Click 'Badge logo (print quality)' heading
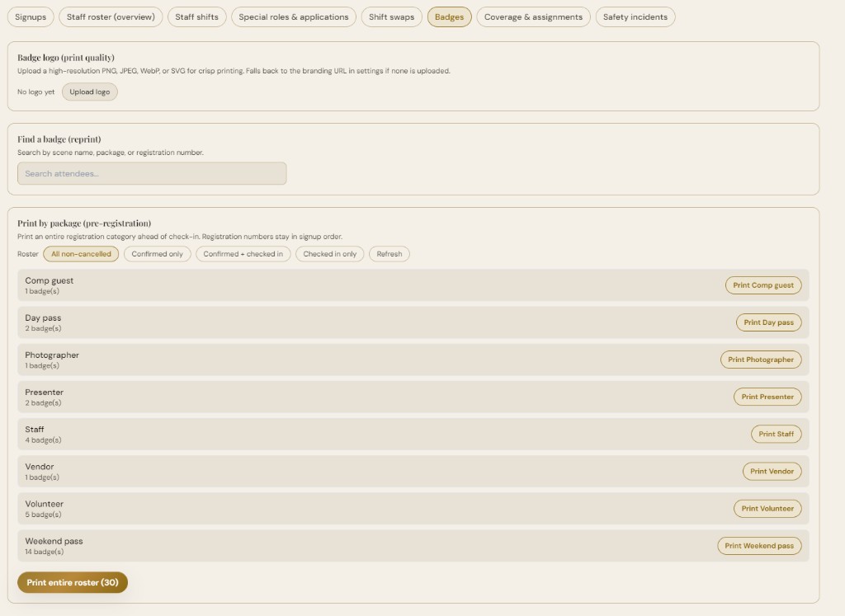This screenshot has width=845, height=616. (66, 58)
